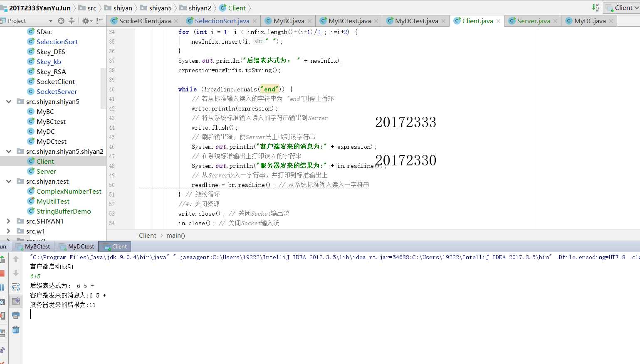Select Server class in project tree
This screenshot has width=640, height=364.
42,171
